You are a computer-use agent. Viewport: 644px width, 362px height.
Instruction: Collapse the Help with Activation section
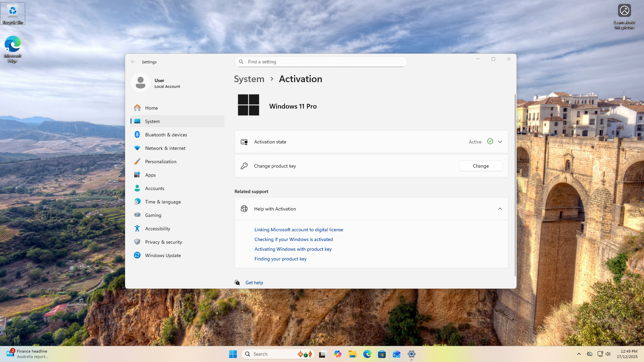tap(500, 209)
